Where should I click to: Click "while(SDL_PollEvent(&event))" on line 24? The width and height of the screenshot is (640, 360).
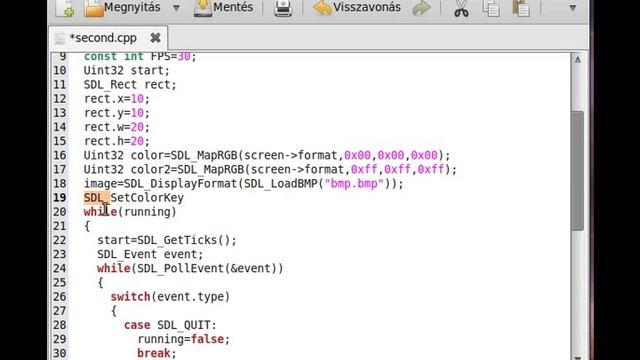pos(190,269)
